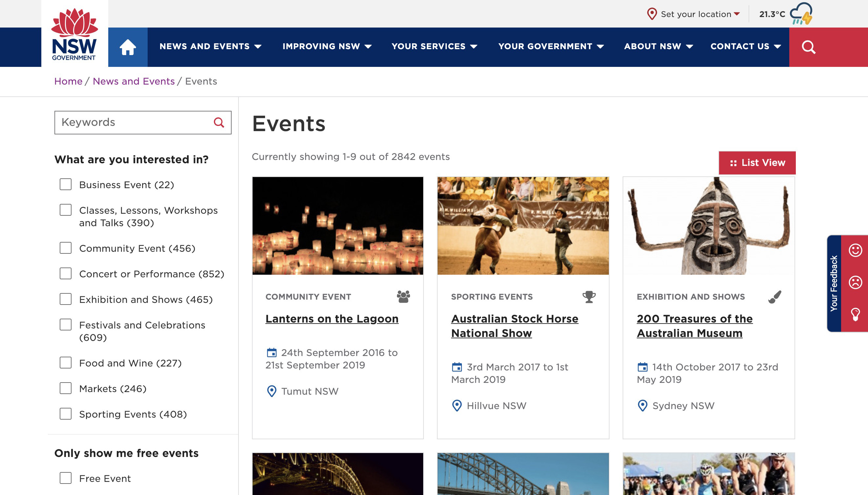
Task: Tick the Business Event checkbox
Action: click(x=66, y=185)
